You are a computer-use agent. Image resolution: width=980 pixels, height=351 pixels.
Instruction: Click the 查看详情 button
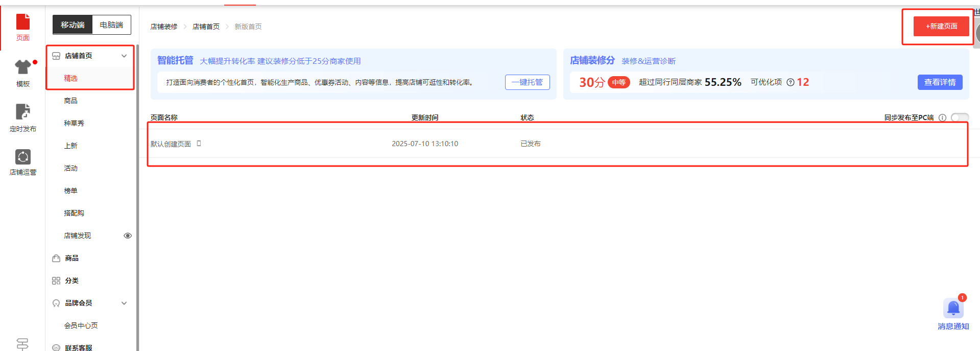point(940,82)
